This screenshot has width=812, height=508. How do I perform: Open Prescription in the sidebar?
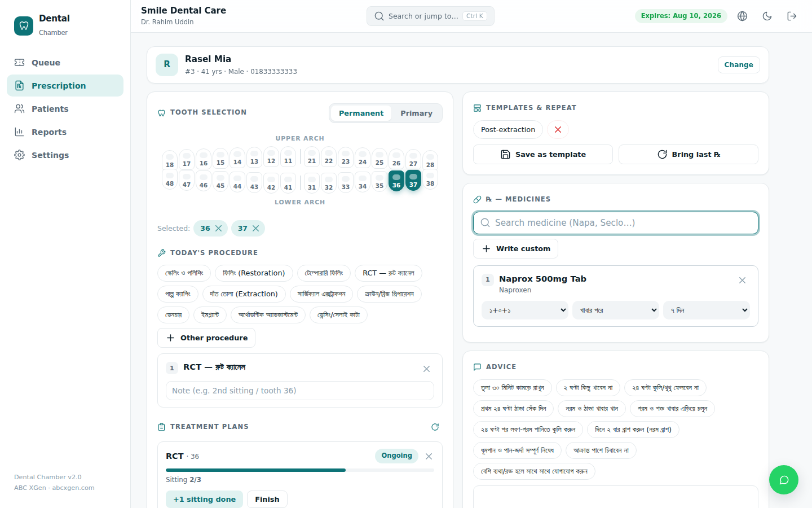(65, 86)
